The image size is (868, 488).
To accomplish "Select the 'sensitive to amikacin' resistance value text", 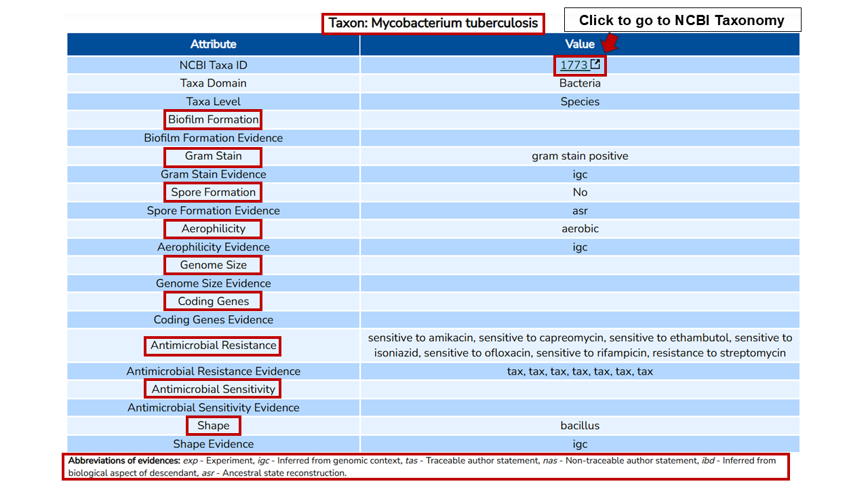I will [x=420, y=338].
